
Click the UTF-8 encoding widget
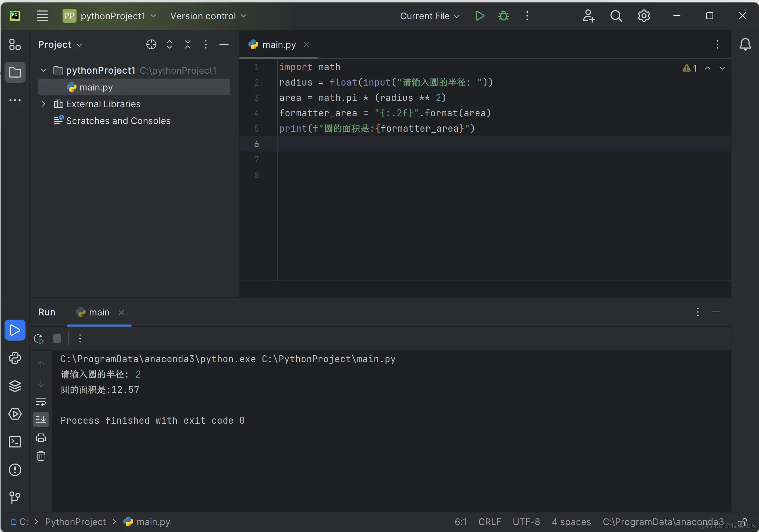click(x=526, y=522)
